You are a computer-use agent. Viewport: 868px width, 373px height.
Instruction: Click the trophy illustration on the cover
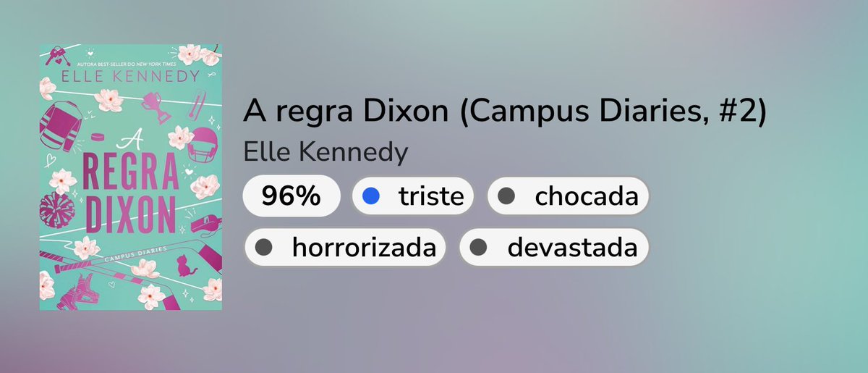(x=156, y=105)
